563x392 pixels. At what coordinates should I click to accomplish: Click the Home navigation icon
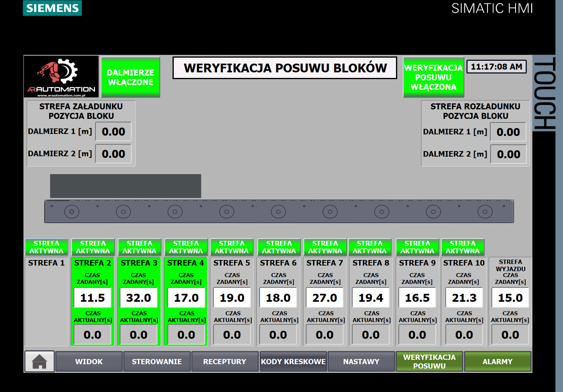pos(38,361)
